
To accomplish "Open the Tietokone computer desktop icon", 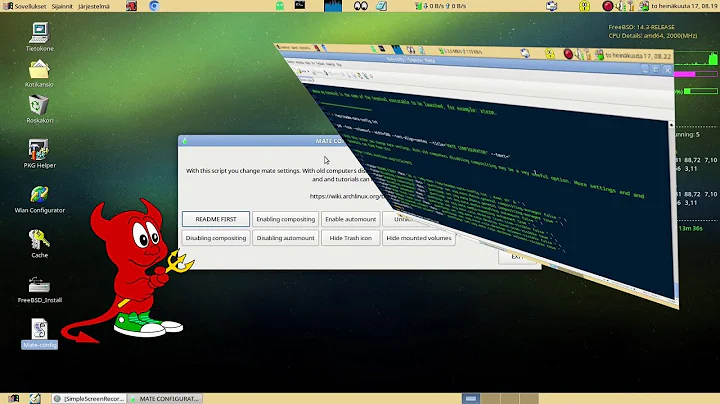I will (39, 37).
